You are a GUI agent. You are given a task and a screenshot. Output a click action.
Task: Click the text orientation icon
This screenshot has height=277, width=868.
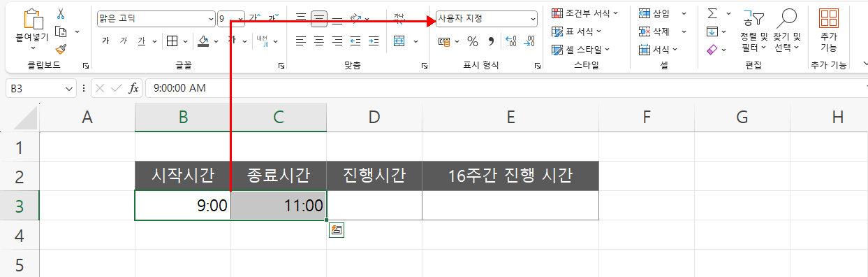click(355, 18)
